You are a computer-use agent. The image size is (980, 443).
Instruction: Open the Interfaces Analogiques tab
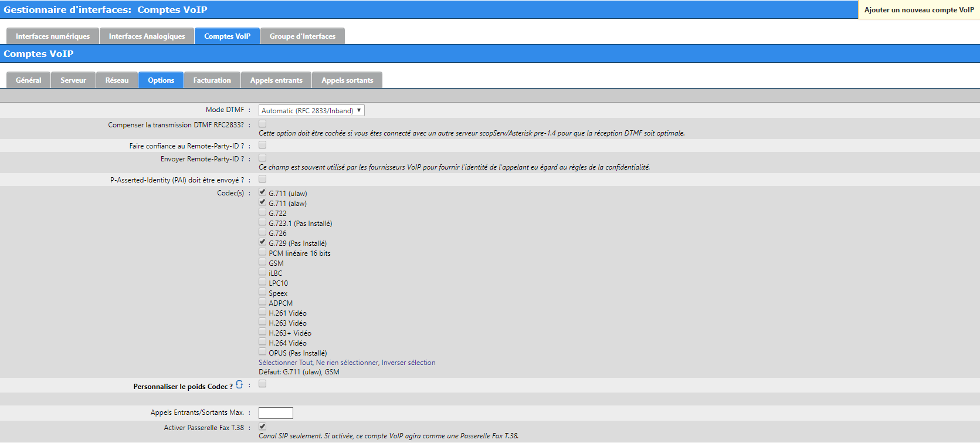147,36
